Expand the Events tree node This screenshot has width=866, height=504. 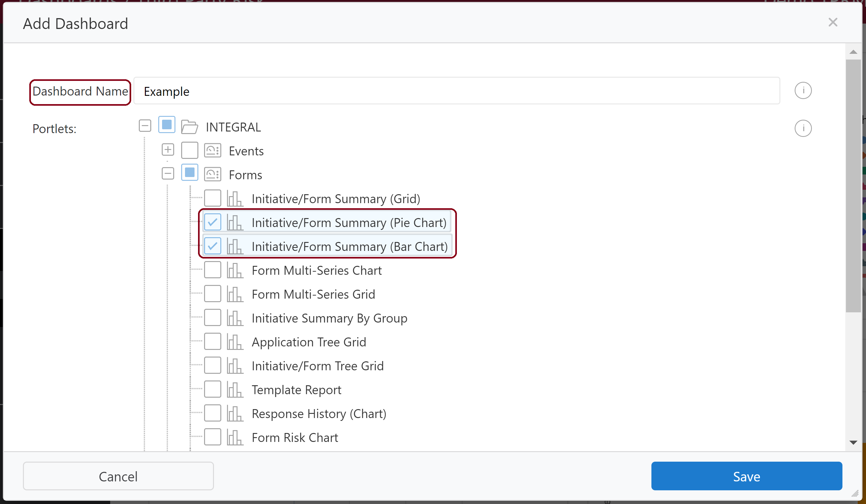coord(168,150)
